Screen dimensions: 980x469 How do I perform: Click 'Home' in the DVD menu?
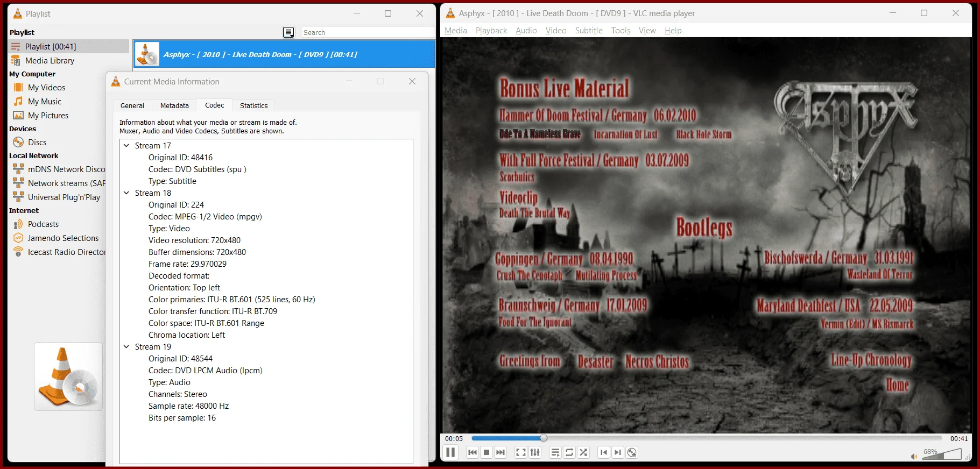[897, 385]
